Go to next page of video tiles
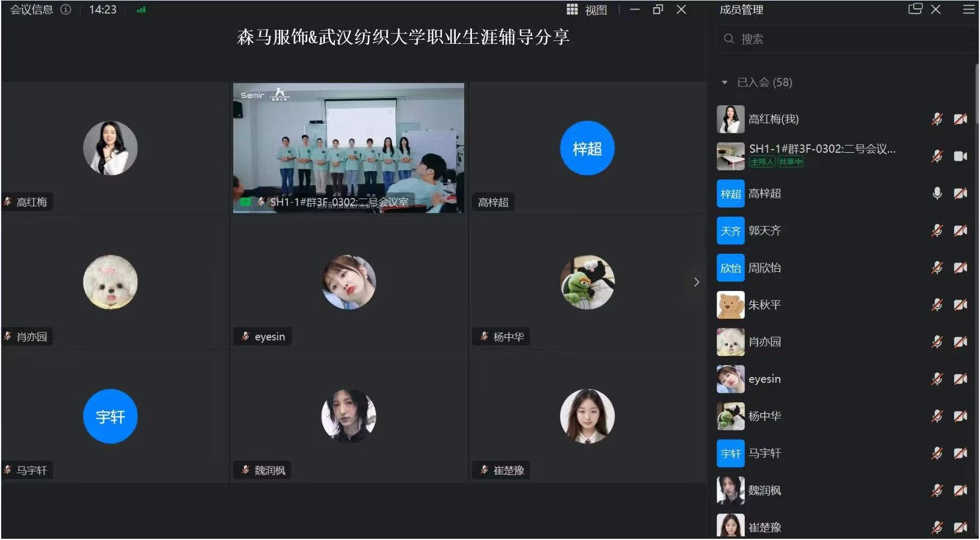 point(696,282)
